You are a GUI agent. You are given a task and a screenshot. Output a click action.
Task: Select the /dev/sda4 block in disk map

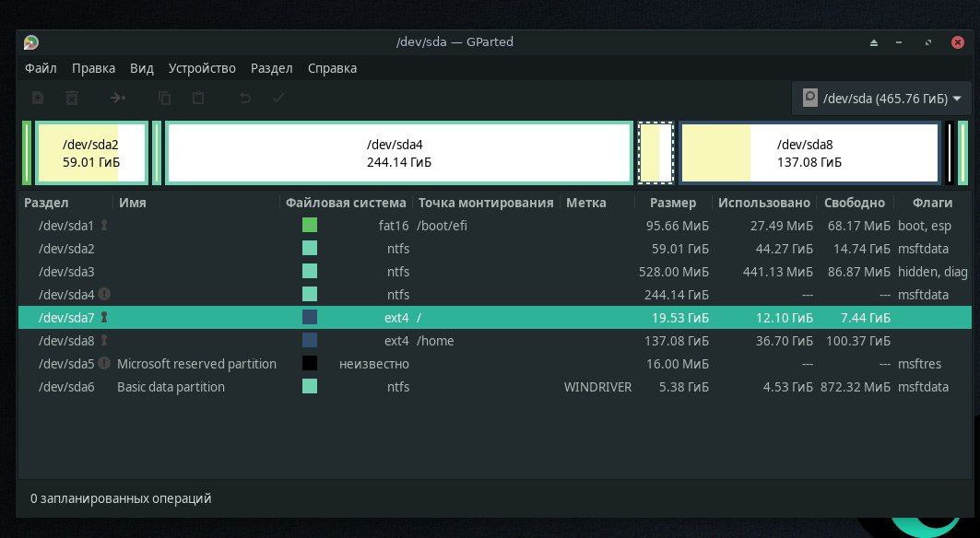click(399, 153)
